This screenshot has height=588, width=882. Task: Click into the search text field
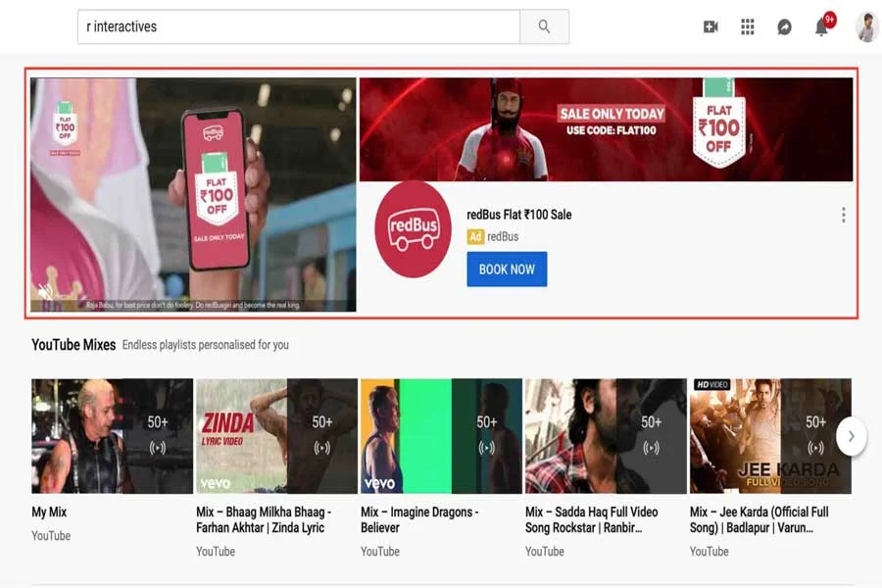(299, 27)
